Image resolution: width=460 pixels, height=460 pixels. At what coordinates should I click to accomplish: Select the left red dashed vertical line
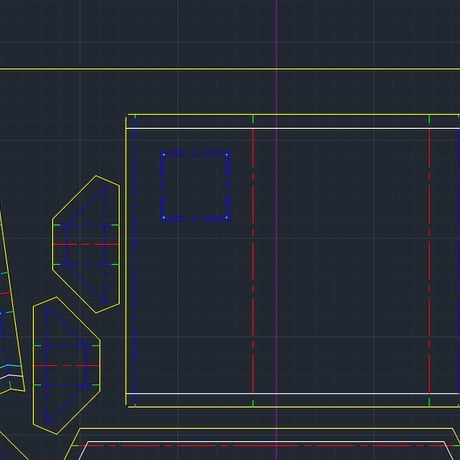click(x=253, y=260)
